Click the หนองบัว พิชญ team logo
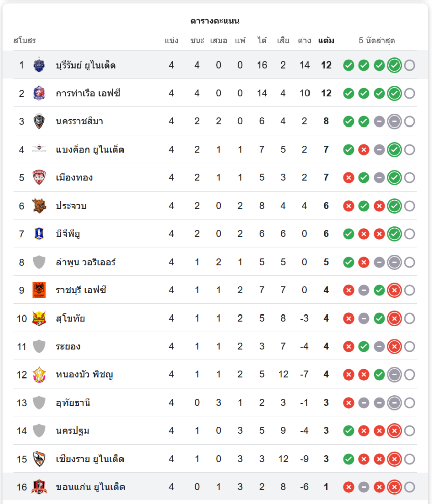 tap(39, 374)
